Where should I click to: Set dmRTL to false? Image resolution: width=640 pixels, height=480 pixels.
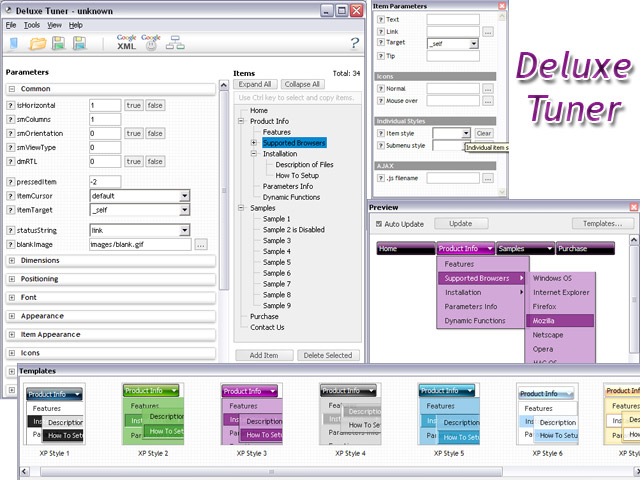click(155, 161)
